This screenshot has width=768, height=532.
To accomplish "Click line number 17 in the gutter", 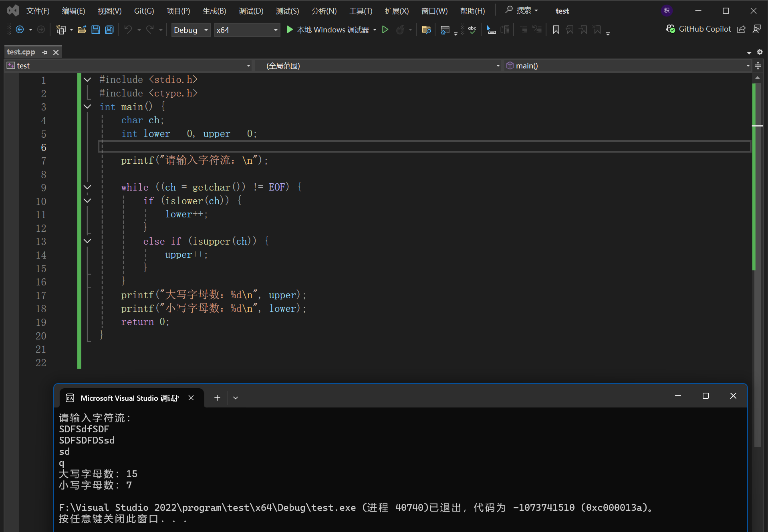I will (41, 295).
